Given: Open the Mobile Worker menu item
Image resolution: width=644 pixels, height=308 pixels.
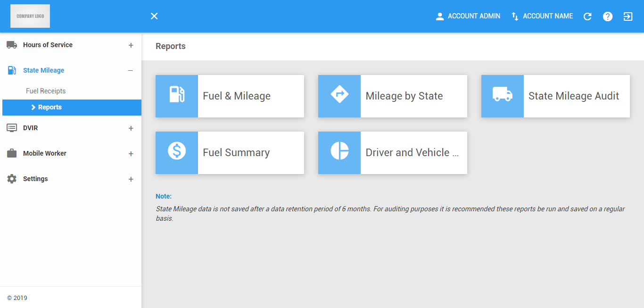Looking at the screenshot, I should coord(45,153).
